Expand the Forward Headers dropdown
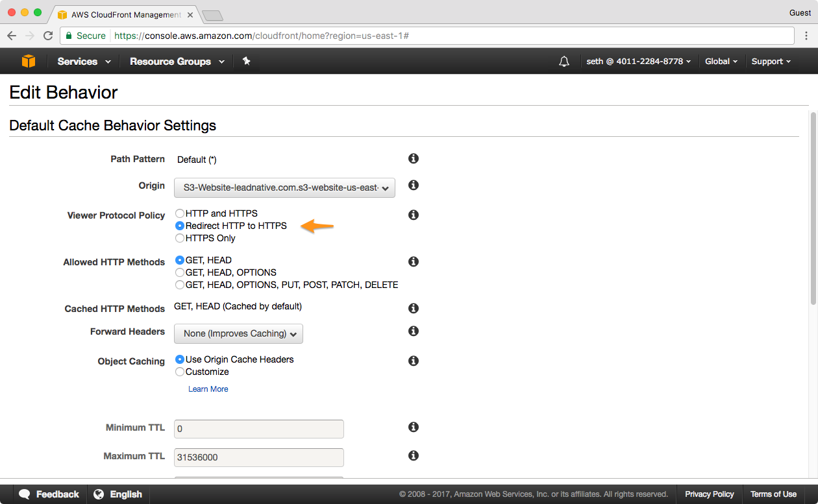The width and height of the screenshot is (818, 504). 238,333
